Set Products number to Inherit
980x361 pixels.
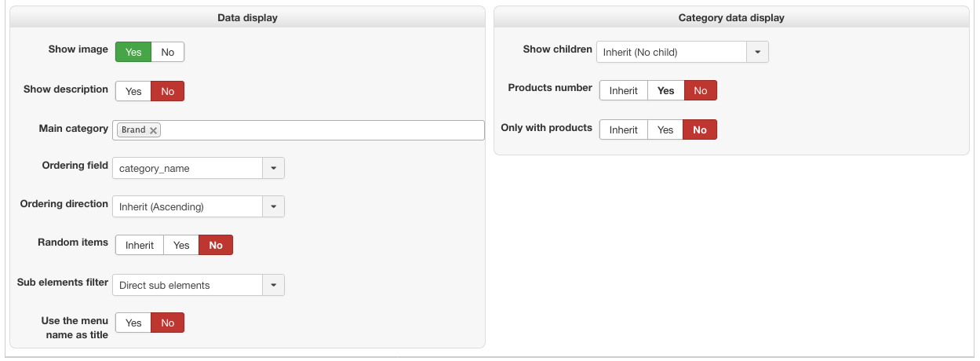point(623,90)
